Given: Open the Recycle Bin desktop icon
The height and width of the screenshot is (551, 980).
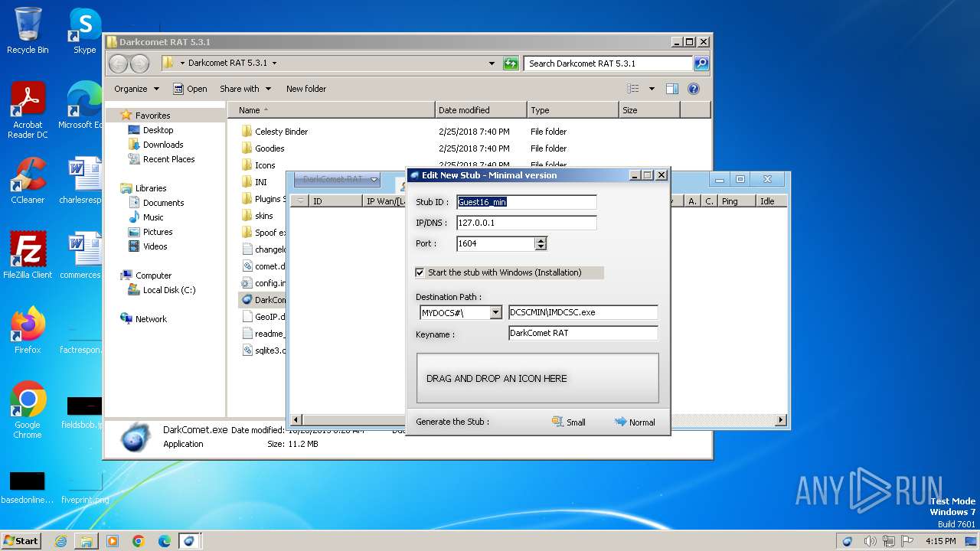Looking at the screenshot, I should 28,31.
